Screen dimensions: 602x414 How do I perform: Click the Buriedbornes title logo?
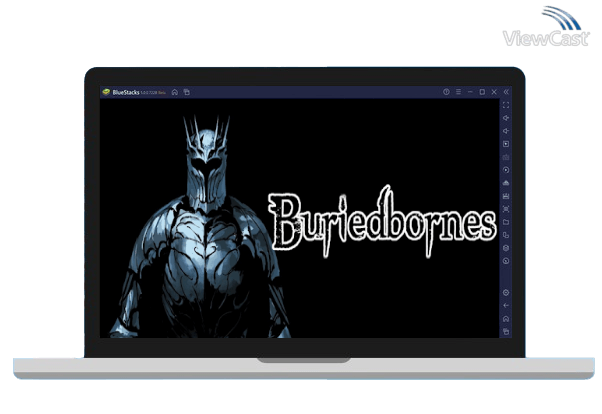[382, 222]
